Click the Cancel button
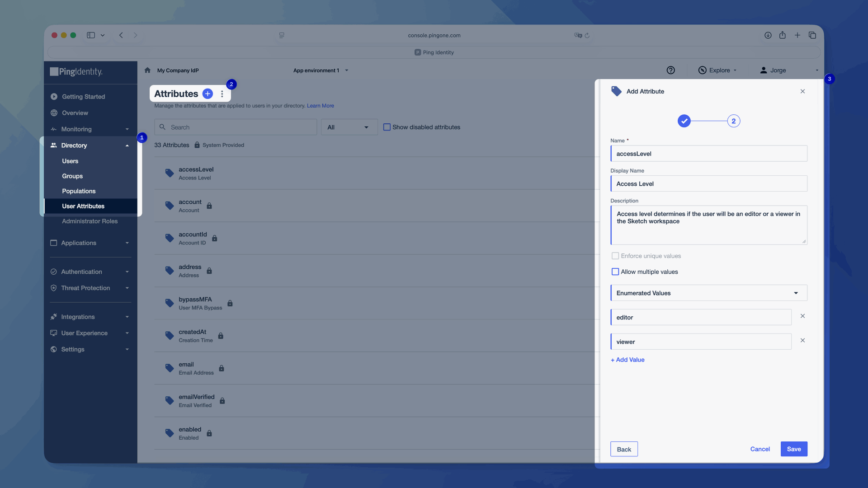This screenshot has height=488, width=868. (x=760, y=449)
